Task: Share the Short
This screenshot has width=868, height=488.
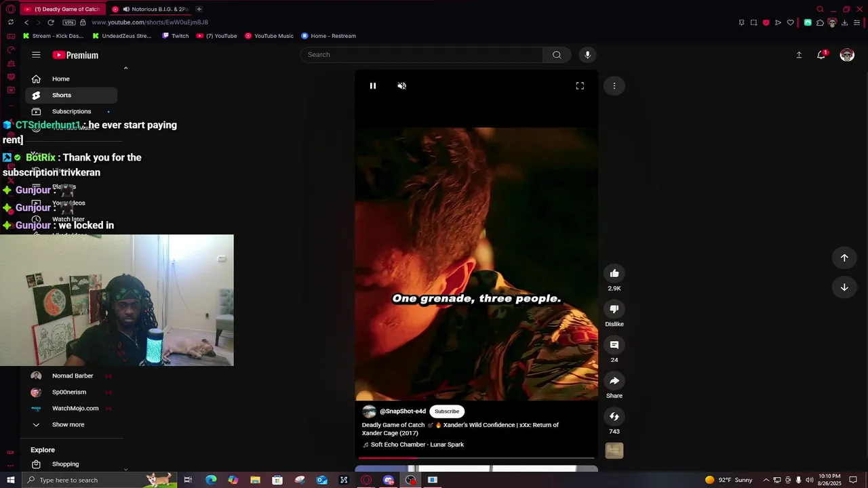Action: pos(614,381)
